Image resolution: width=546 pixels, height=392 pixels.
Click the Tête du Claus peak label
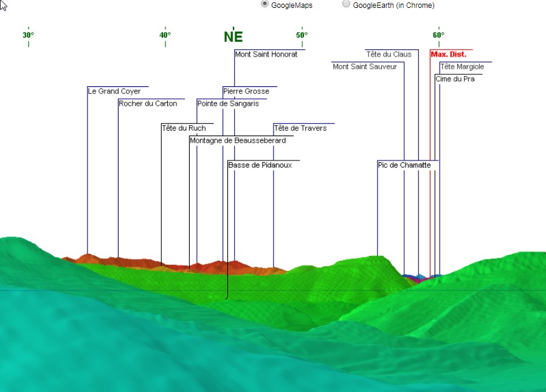[x=389, y=54]
